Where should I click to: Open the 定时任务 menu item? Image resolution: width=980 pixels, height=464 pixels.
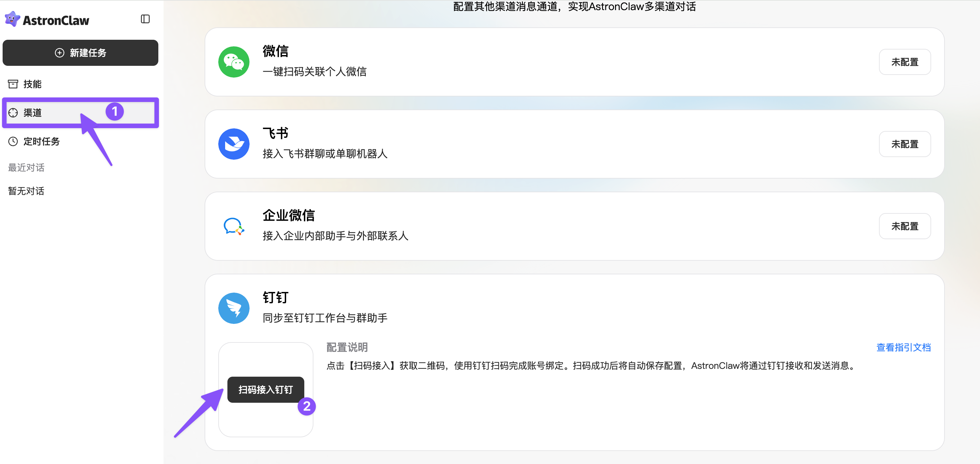coord(80,142)
